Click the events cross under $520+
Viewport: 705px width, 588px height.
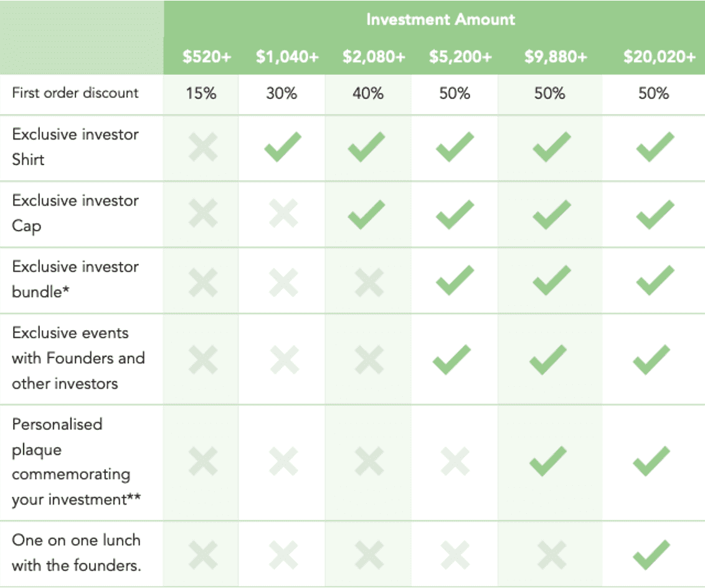203,359
